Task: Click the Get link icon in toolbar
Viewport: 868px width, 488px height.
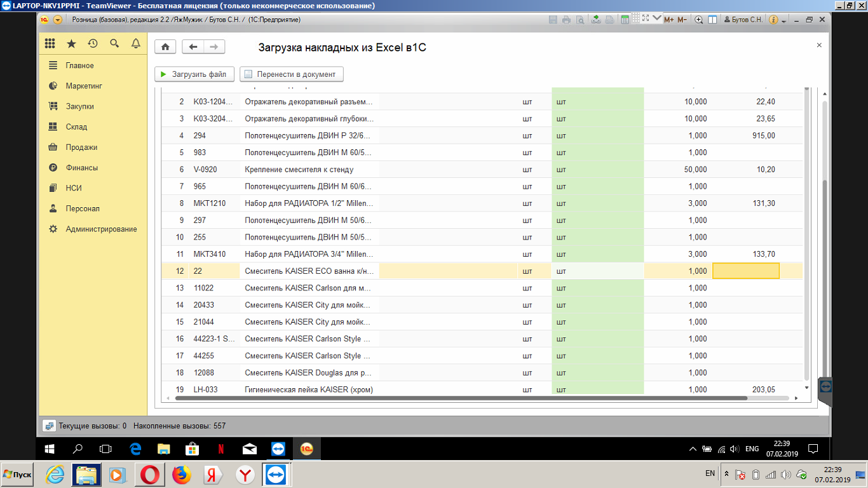Action: pyautogui.click(x=596, y=20)
